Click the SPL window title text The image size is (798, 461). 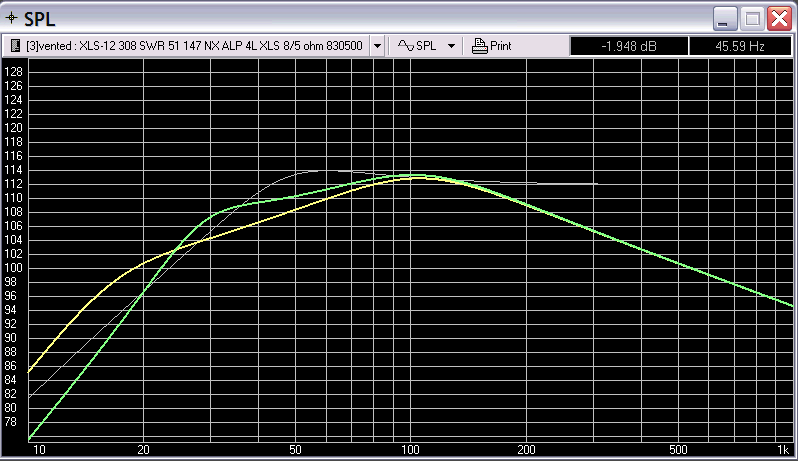(x=39, y=19)
